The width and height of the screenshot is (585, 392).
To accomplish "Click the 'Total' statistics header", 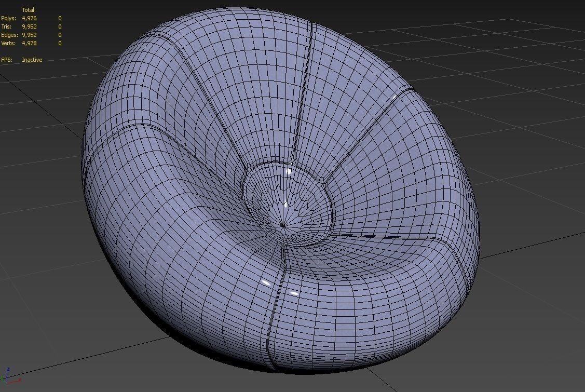I will [x=28, y=10].
